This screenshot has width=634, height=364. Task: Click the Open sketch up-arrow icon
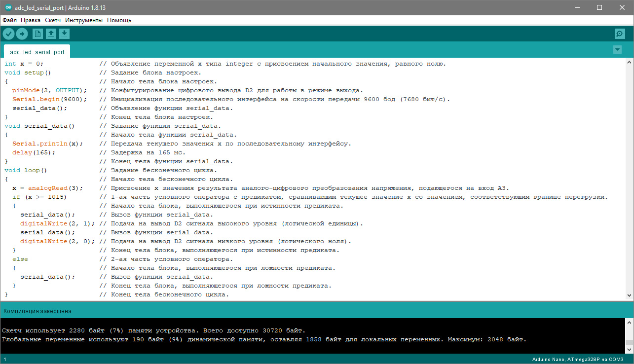(x=51, y=34)
